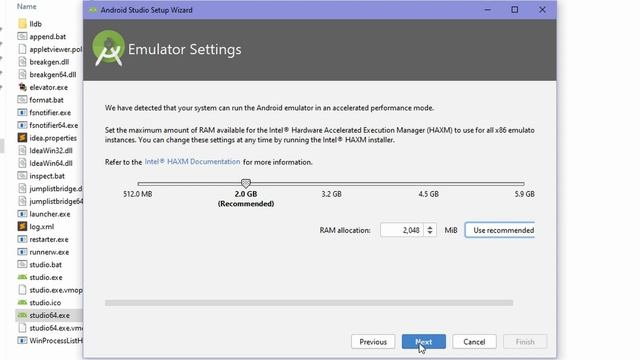Select WinProcessListHelper file icon
Viewport: 640px width, 360px height.
click(x=22, y=340)
